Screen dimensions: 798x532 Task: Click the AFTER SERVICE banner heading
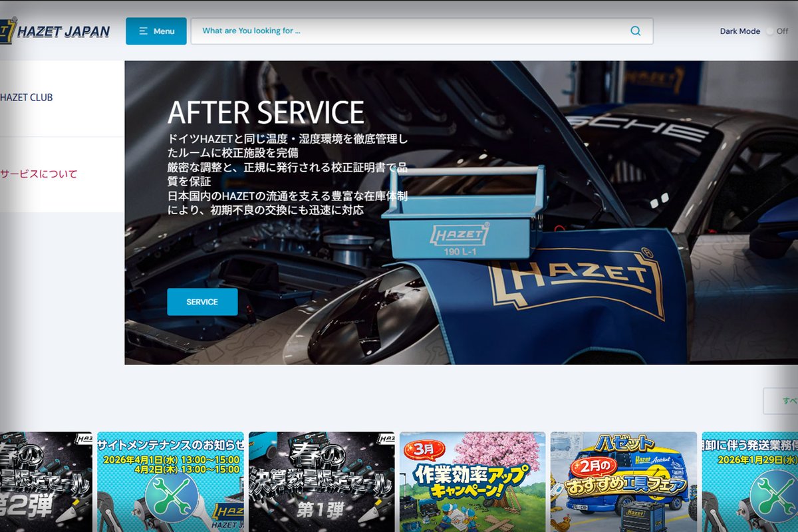[266, 113]
